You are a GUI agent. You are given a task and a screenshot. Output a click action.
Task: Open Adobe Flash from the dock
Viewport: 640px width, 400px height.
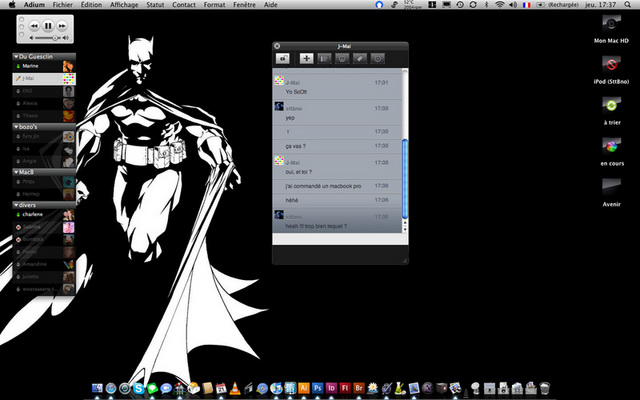pos(345,388)
